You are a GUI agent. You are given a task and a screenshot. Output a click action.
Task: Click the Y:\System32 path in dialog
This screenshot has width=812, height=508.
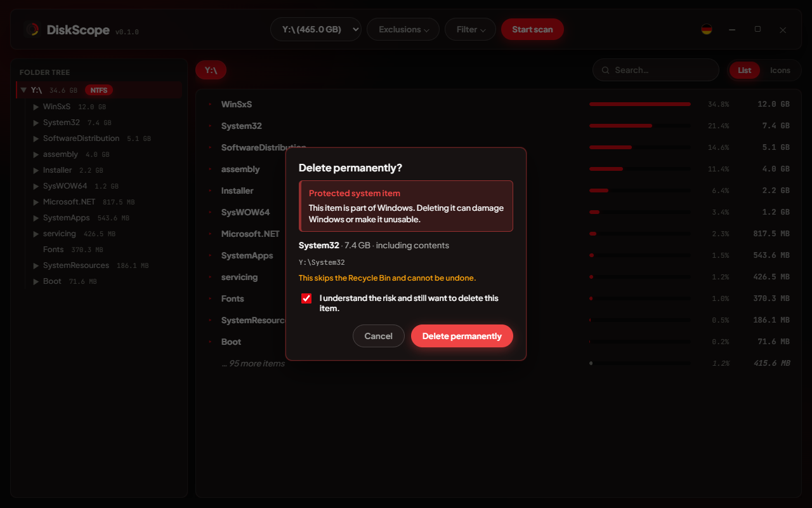point(322,262)
